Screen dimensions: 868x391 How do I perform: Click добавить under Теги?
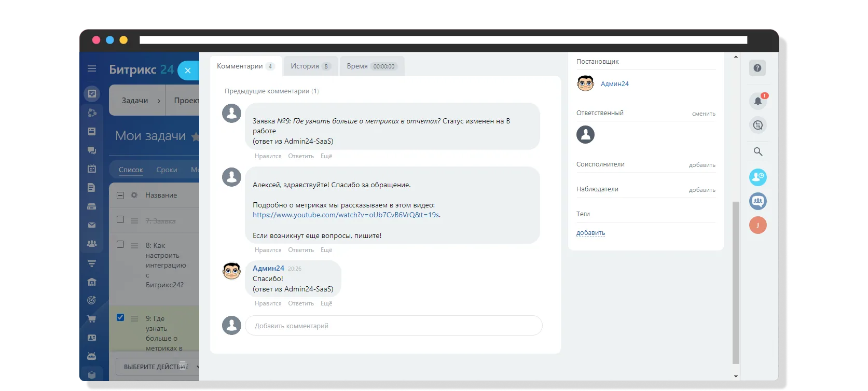(590, 233)
